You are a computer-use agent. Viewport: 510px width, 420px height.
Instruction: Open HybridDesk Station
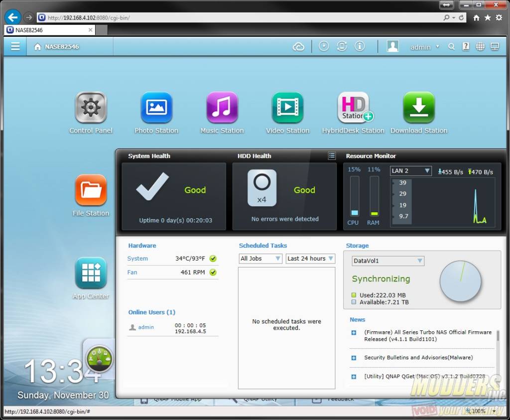click(x=354, y=107)
